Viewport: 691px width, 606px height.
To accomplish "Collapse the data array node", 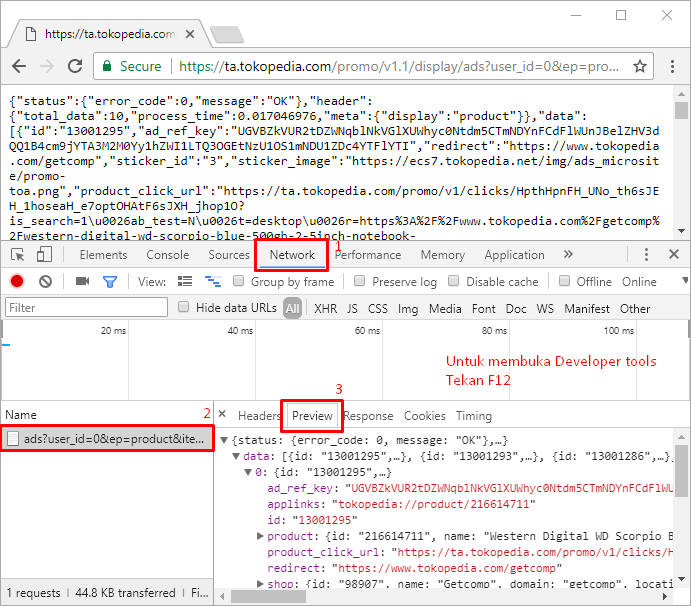I will click(x=236, y=456).
